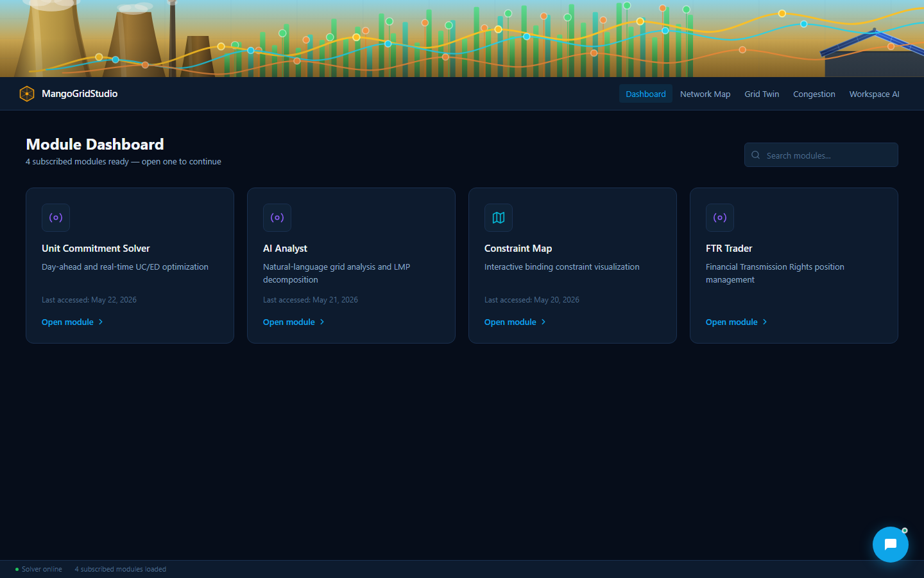Open the Network Map tab
The width and height of the screenshot is (924, 578).
705,94
